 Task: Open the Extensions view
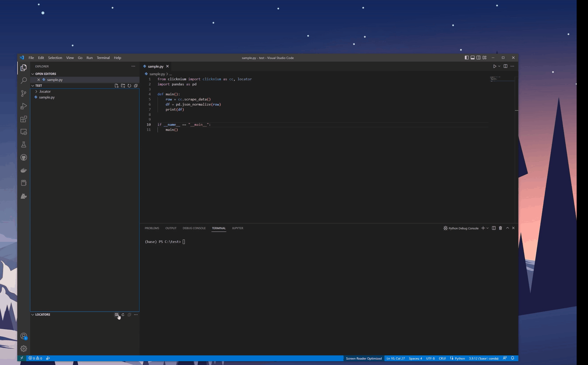click(x=23, y=119)
